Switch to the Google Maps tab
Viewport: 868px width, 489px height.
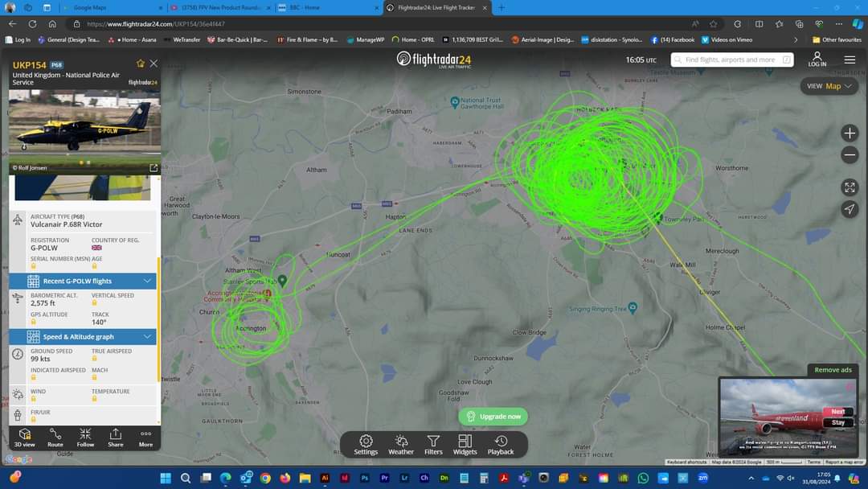pyautogui.click(x=111, y=8)
